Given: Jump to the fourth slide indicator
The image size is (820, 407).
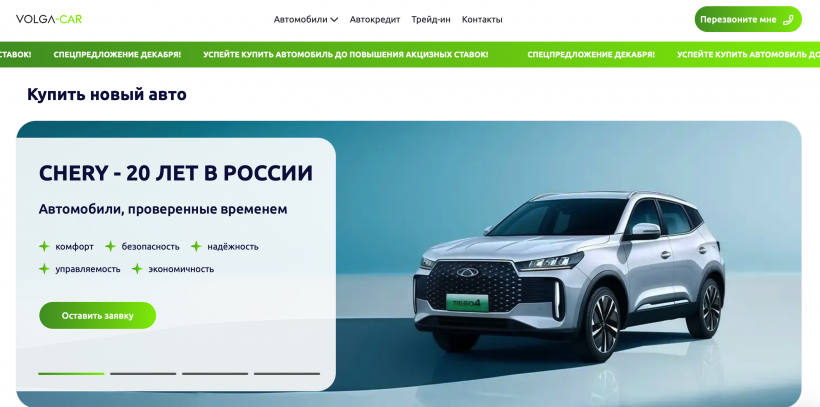Looking at the screenshot, I should click(287, 374).
